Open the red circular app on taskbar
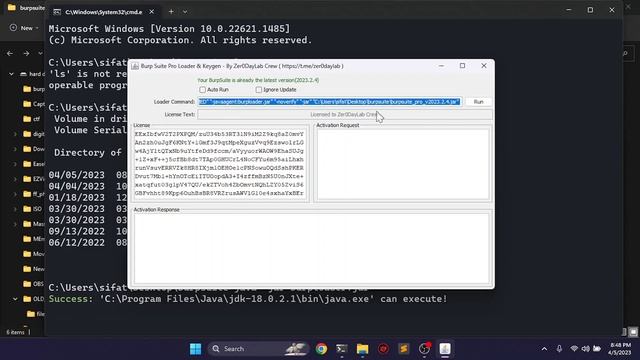640x360 pixels. (383, 349)
